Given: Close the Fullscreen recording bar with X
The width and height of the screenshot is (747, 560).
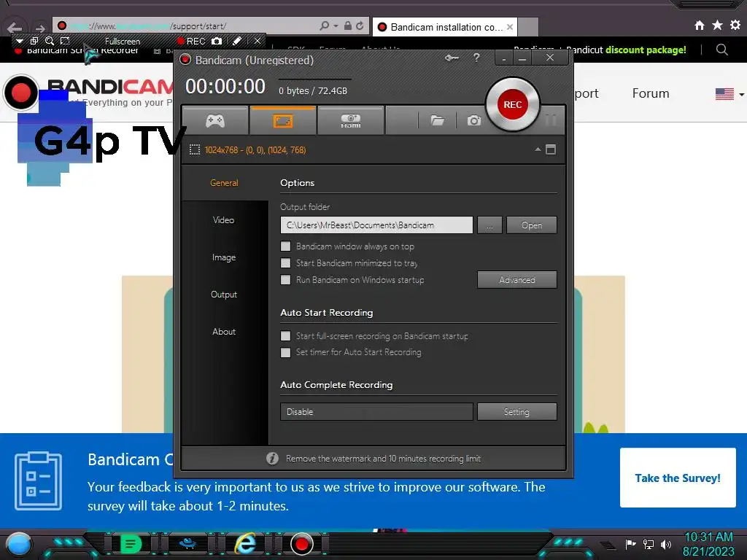Looking at the screenshot, I should click(x=258, y=41).
